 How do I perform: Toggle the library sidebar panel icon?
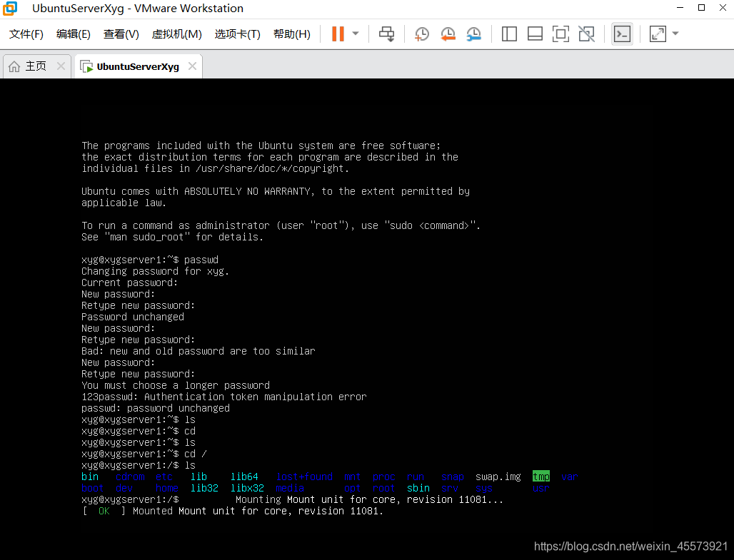(509, 34)
